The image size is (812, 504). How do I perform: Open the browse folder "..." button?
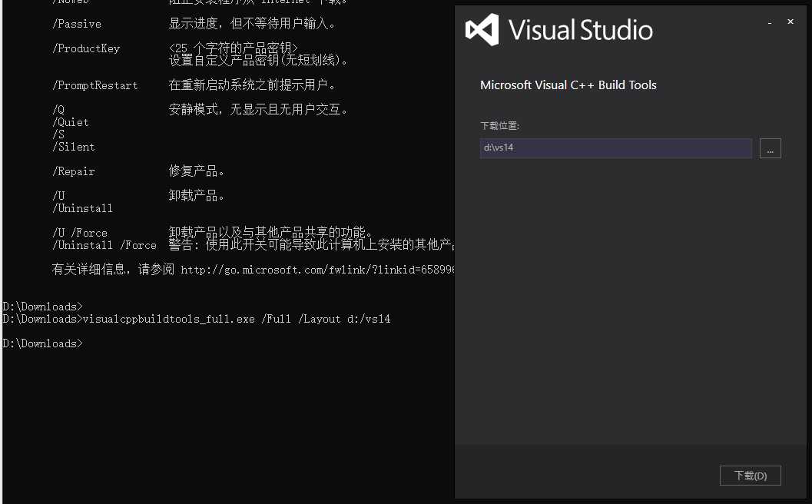pyautogui.click(x=770, y=148)
